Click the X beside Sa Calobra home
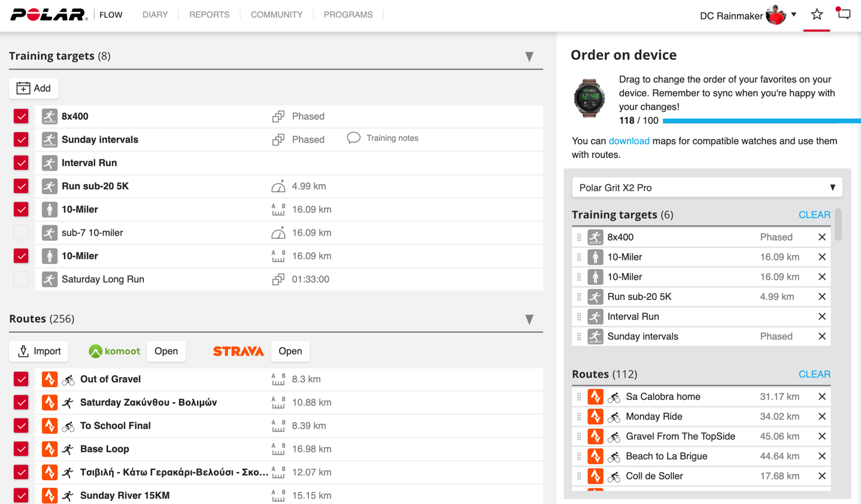This screenshot has height=504, width=861. point(821,397)
